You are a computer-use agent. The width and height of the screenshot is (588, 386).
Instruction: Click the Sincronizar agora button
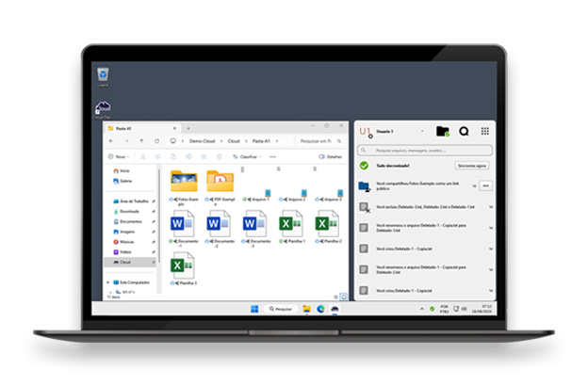(x=472, y=165)
